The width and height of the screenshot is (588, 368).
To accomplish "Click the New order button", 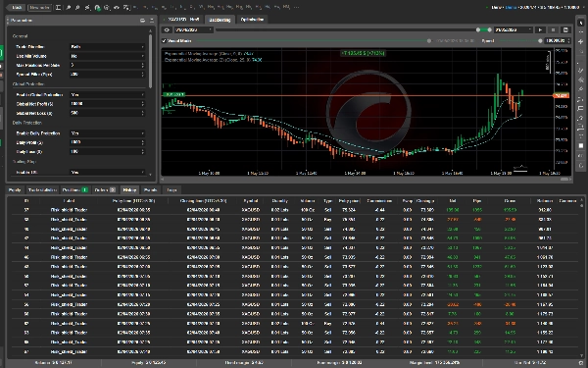I will pos(39,7).
